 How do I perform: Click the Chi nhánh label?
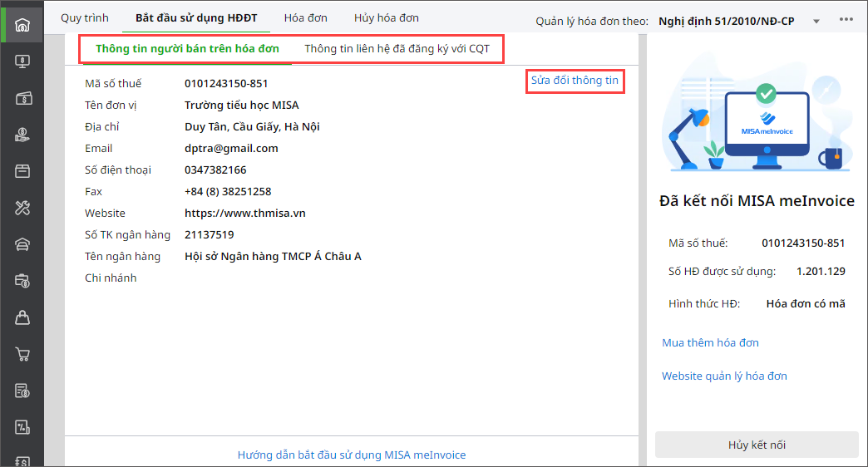(111, 278)
